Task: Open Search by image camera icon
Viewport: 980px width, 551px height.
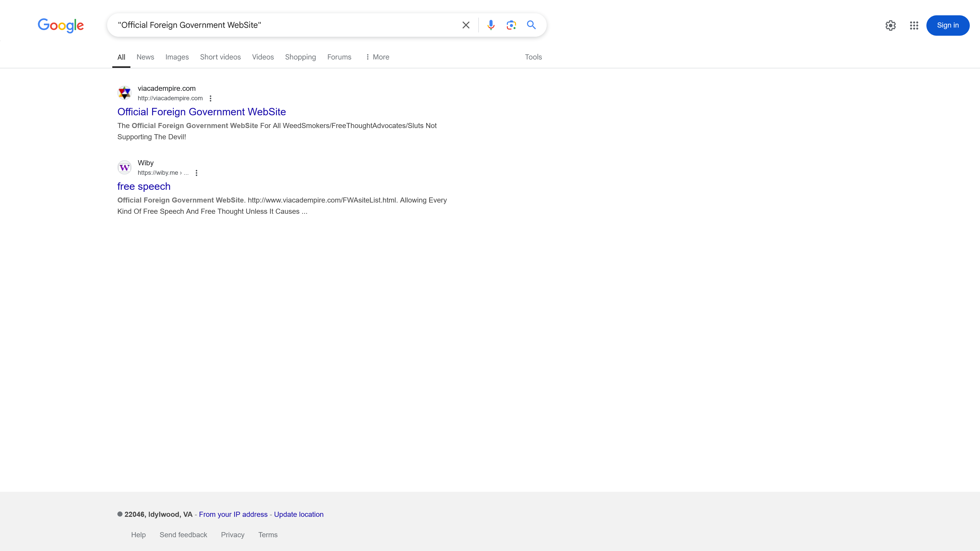Action: click(511, 25)
